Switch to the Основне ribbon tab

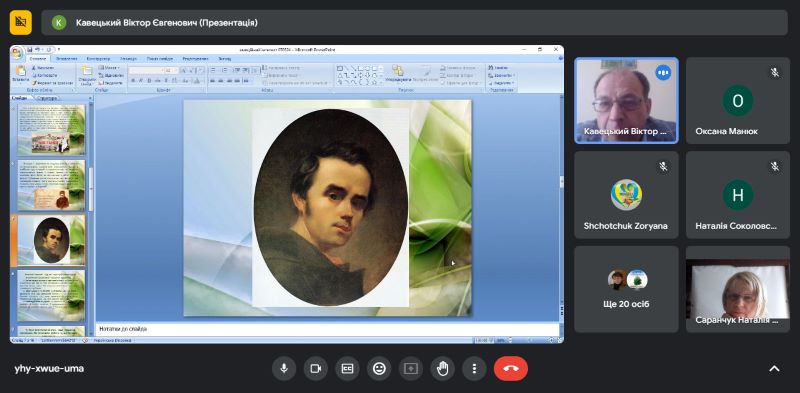38,59
